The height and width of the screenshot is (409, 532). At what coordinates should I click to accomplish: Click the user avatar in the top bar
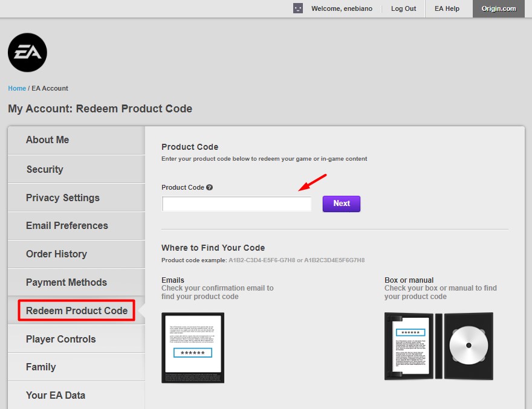(297, 8)
